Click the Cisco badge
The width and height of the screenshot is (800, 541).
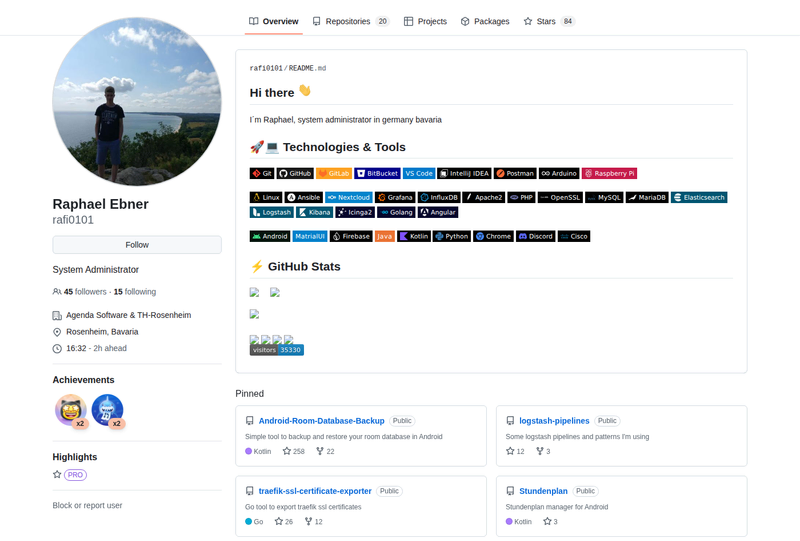574,236
